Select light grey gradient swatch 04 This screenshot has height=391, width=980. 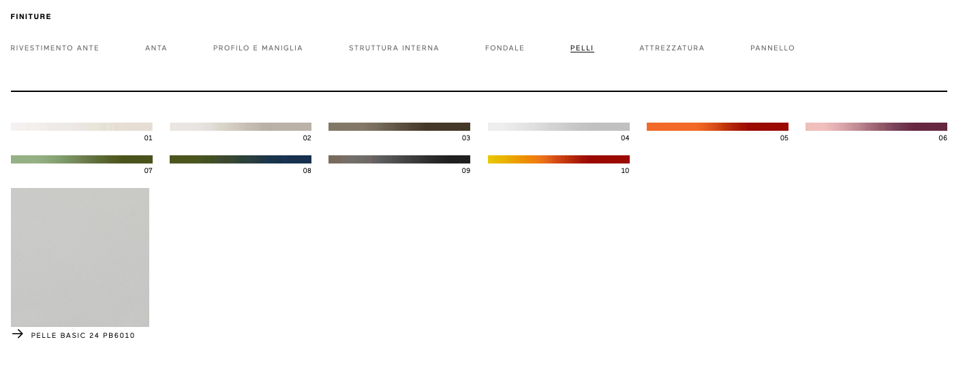coord(559,127)
